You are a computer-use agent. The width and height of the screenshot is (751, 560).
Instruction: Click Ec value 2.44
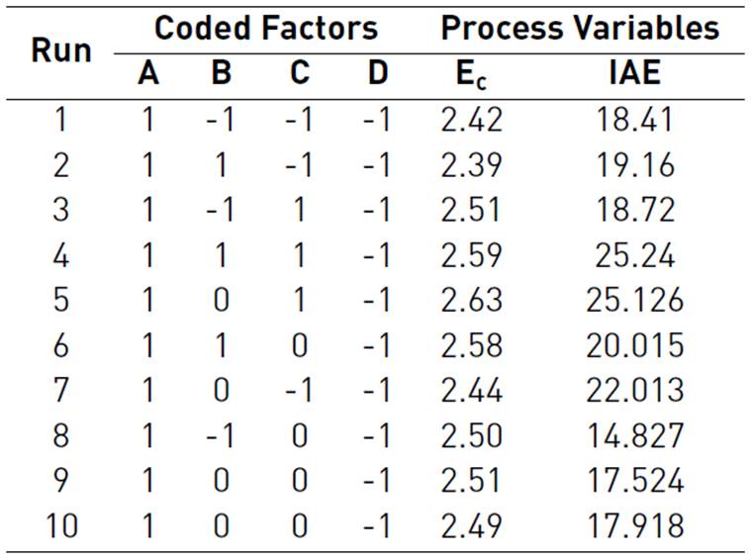coord(472,391)
